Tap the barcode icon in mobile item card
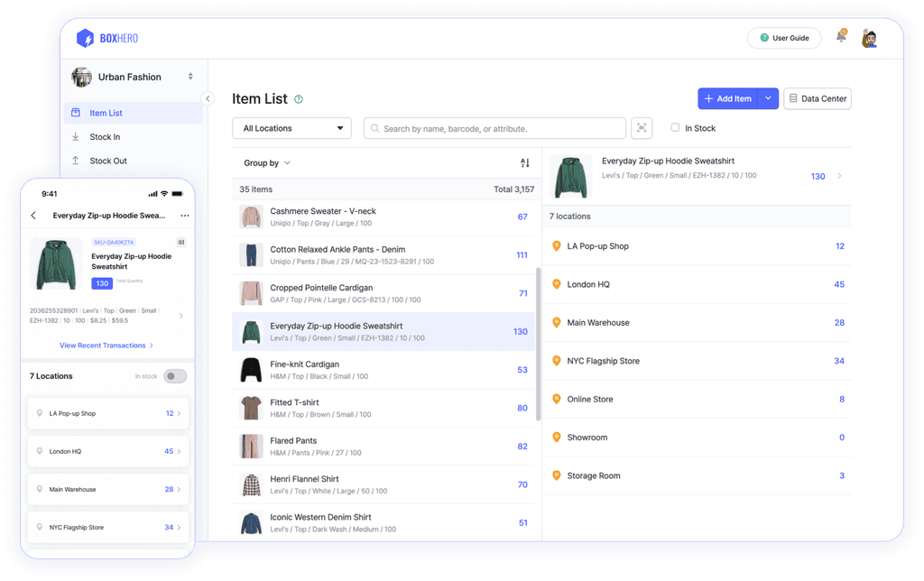Screen dimensions: 924x581 181,242
